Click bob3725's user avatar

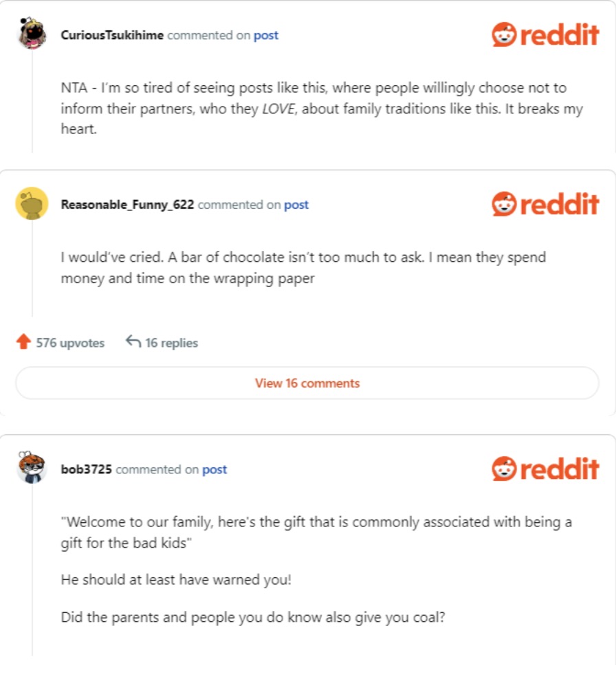[32, 469]
